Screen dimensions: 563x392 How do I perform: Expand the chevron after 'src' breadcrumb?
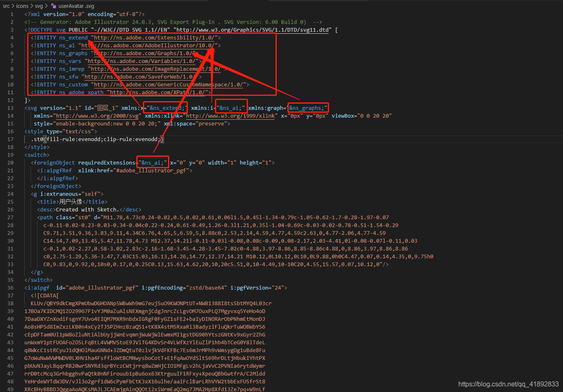click(13, 6)
